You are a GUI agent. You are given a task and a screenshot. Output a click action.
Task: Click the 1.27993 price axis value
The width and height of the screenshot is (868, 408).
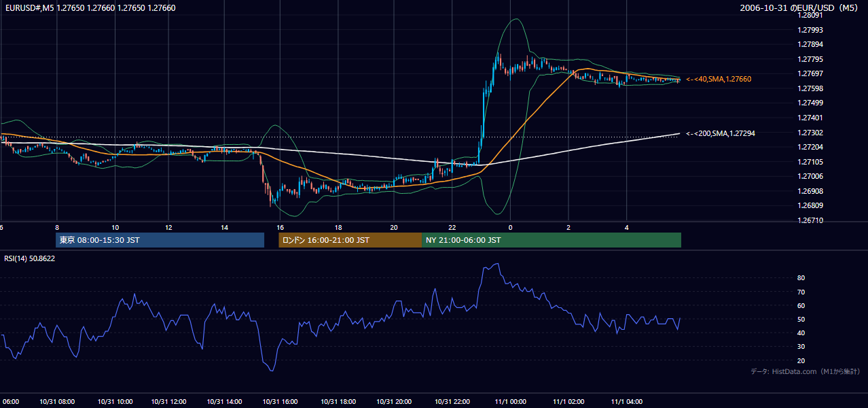[x=810, y=30]
